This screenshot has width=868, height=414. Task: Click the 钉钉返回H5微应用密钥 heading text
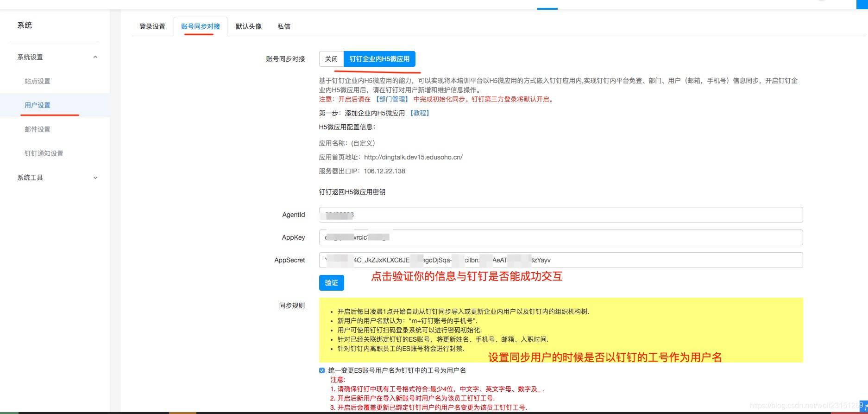(352, 192)
